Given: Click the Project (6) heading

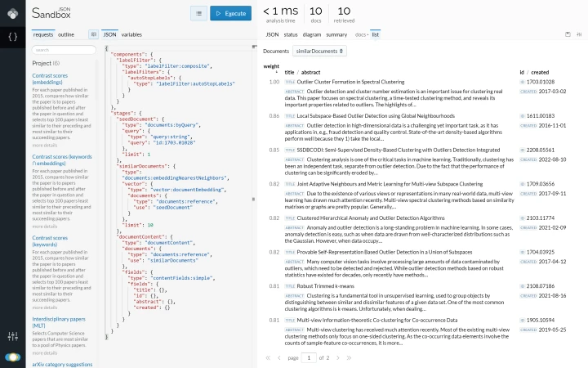Looking at the screenshot, I should pyautogui.click(x=46, y=63).
